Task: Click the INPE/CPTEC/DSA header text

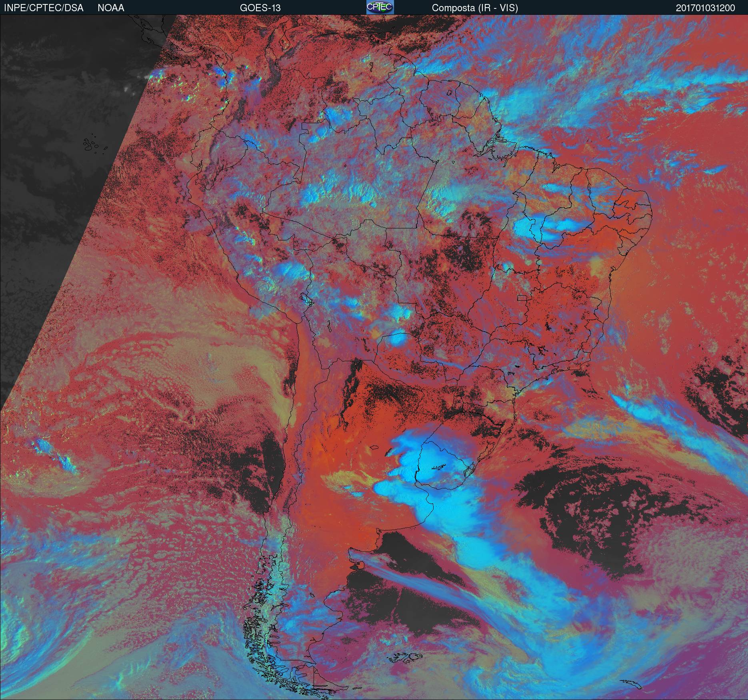Action: click(44, 8)
